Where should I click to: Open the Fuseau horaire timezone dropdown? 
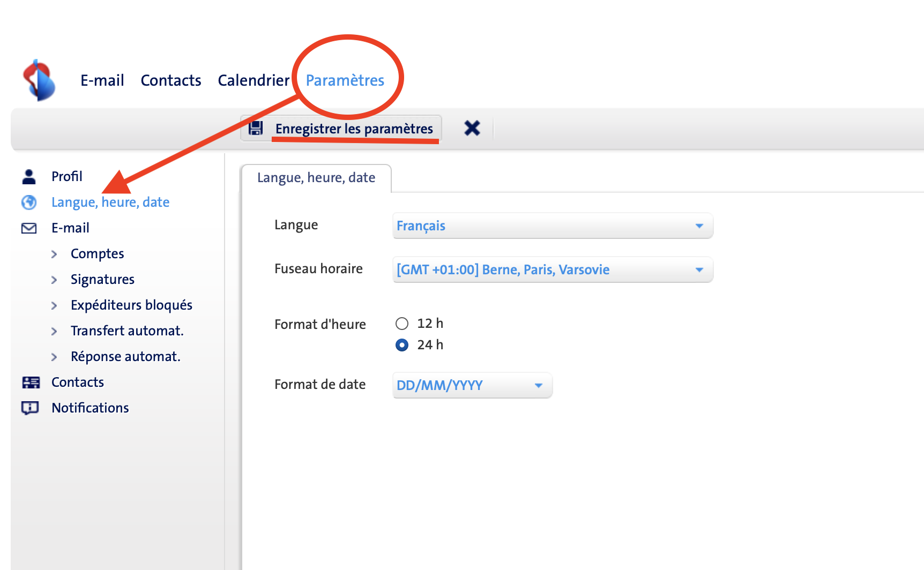[x=552, y=270]
